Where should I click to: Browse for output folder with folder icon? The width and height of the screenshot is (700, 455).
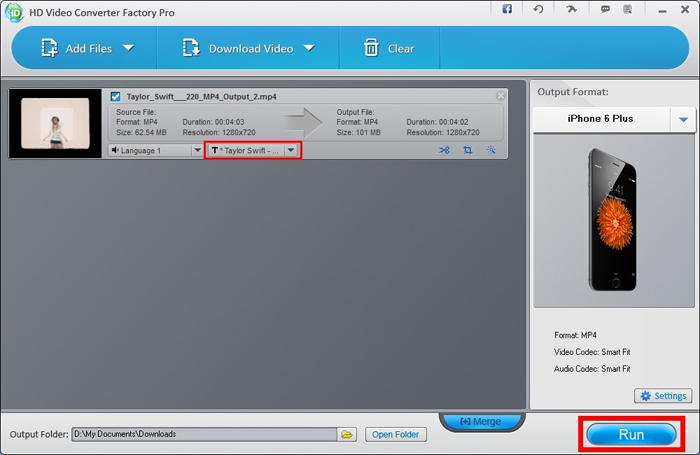347,434
